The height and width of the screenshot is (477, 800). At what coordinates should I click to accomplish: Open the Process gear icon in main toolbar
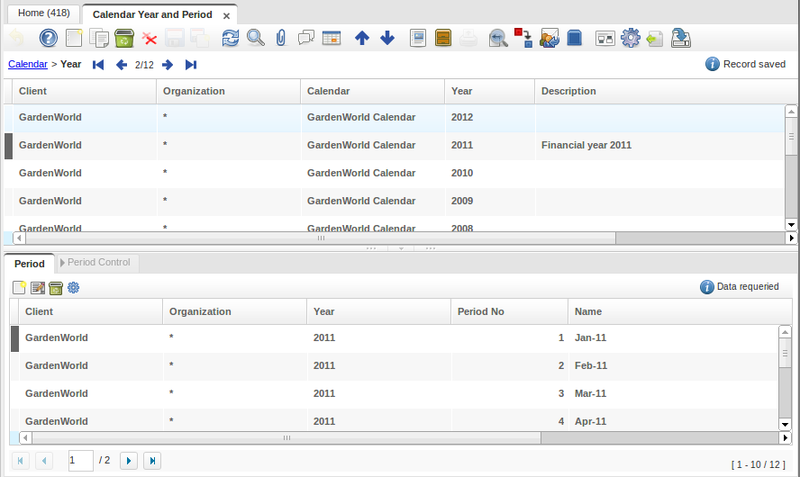click(630, 39)
